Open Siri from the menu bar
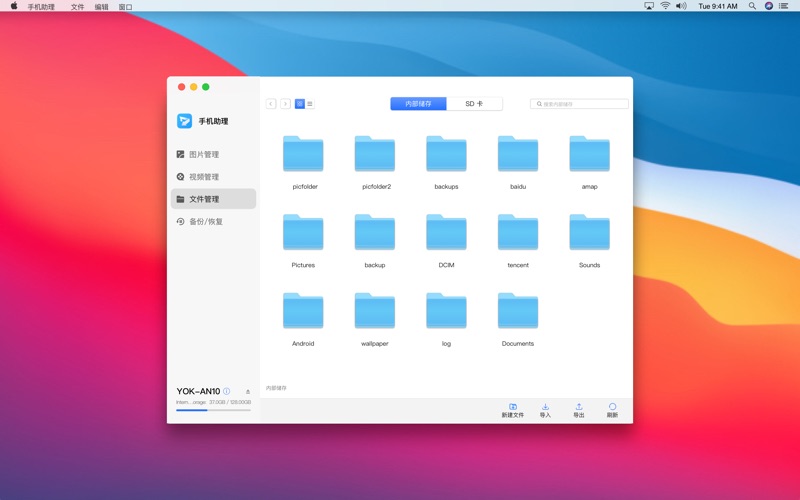 click(768, 6)
